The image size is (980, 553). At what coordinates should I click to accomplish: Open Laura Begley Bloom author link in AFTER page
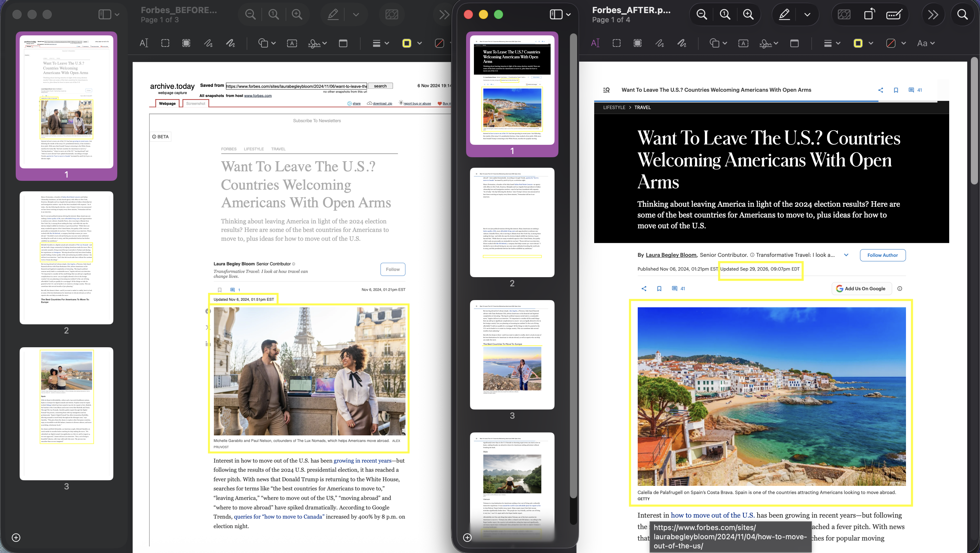tap(671, 255)
